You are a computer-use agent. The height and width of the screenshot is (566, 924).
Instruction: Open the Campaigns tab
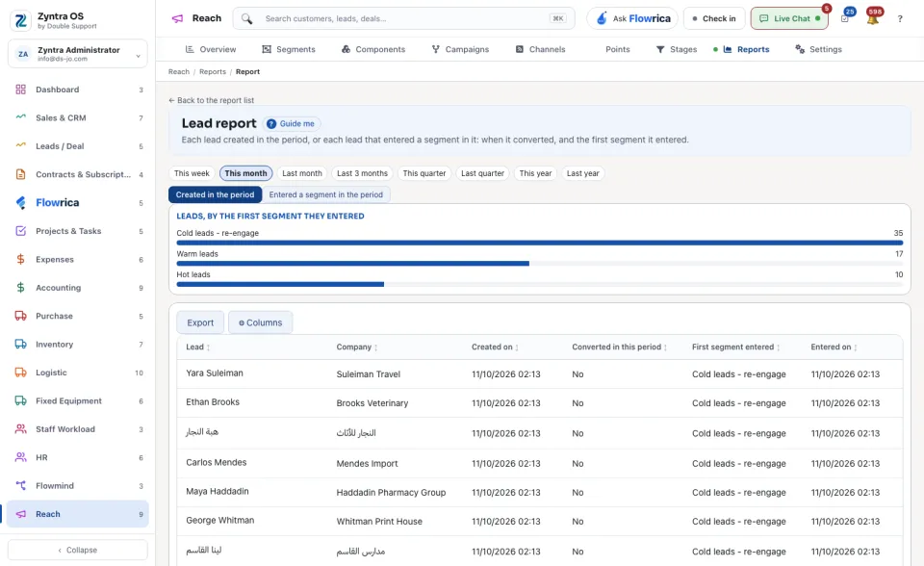(x=460, y=49)
